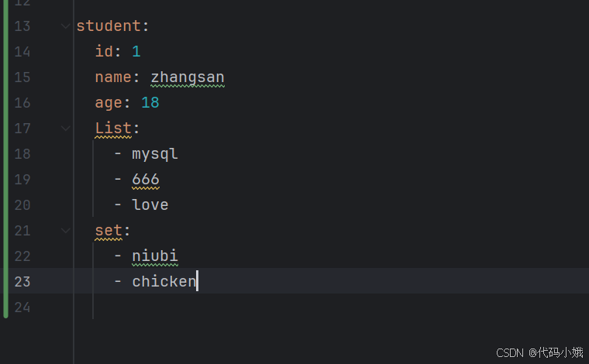Click the age value 18
This screenshot has height=364, width=589.
[x=150, y=103]
